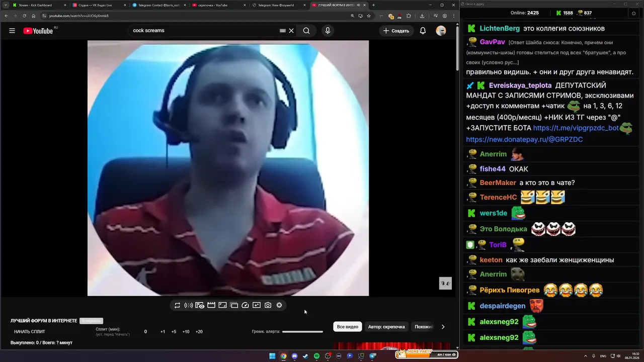644x362 pixels.
Task: Click the clapperboard icon in player toolbar
Action: pyautogui.click(x=211, y=305)
